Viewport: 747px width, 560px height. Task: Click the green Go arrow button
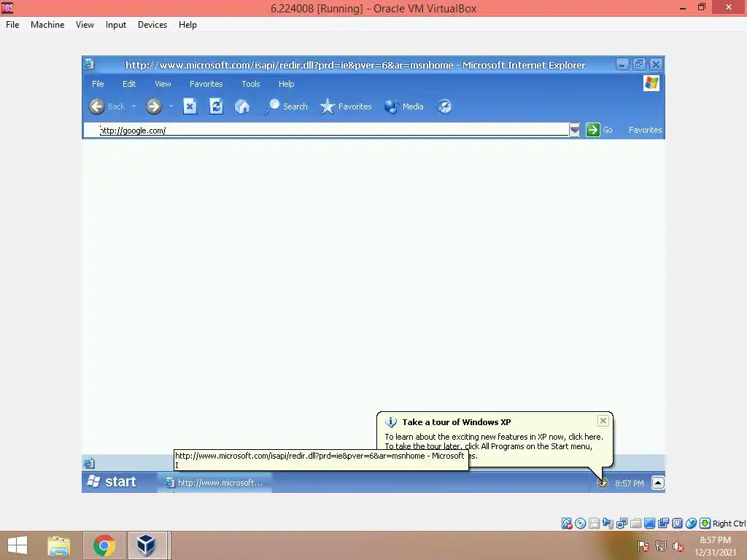[592, 130]
